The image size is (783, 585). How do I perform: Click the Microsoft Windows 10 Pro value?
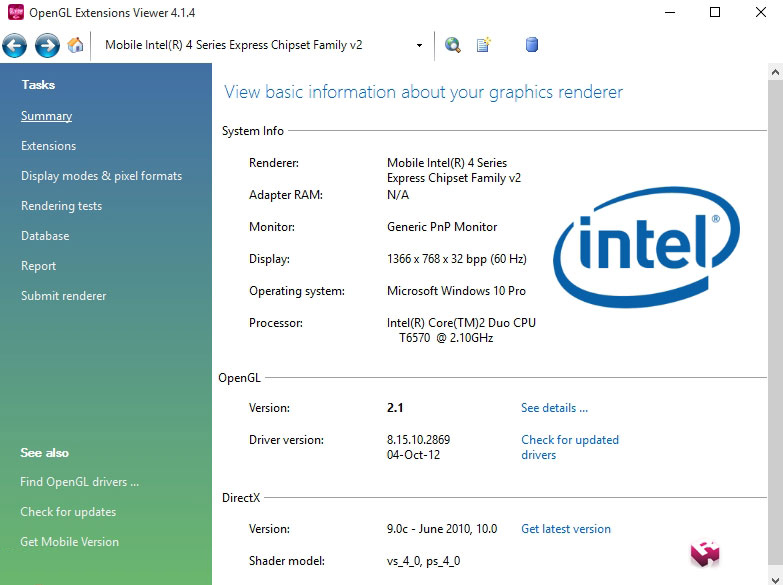coord(456,291)
